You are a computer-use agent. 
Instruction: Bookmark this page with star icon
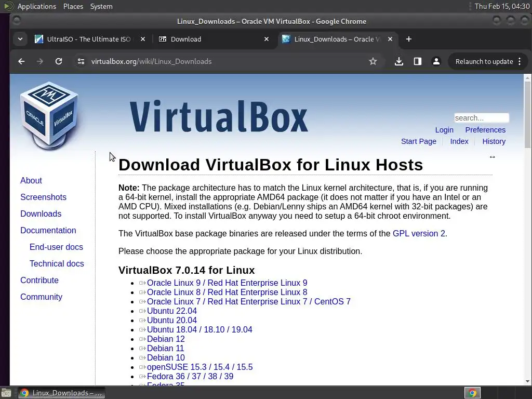[373, 61]
